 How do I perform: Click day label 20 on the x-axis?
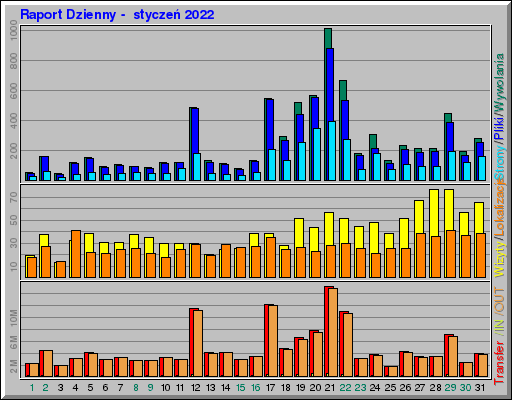[315, 388]
